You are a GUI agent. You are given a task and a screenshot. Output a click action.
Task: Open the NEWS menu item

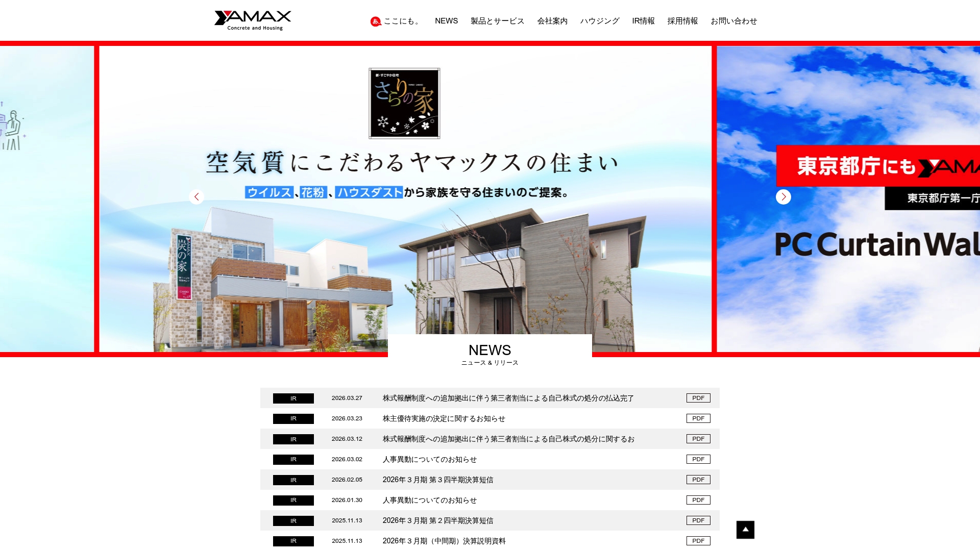pyautogui.click(x=446, y=21)
